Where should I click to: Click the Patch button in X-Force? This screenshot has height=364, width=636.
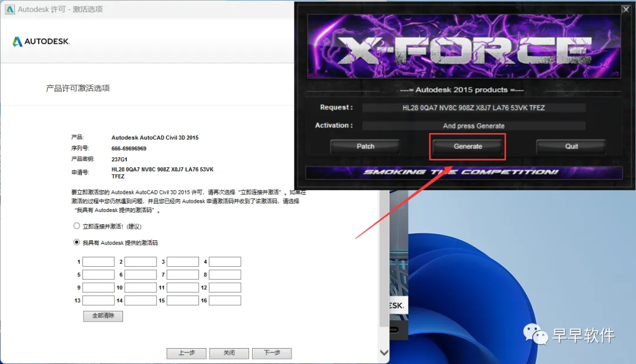365,147
